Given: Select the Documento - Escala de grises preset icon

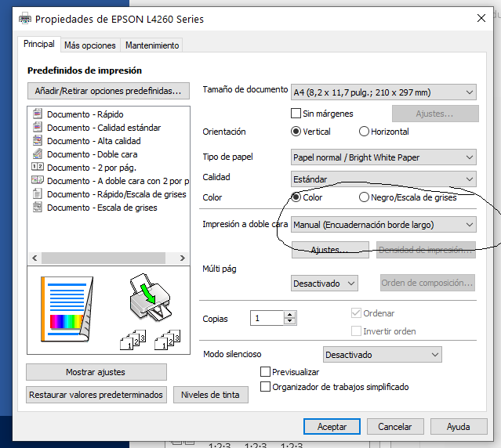Looking at the screenshot, I should [37, 208].
